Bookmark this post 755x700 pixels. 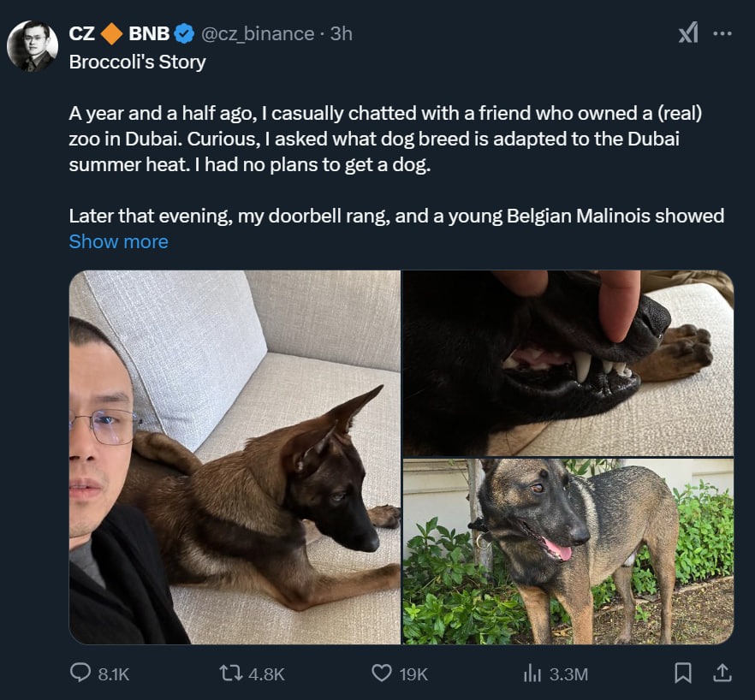pos(683,673)
